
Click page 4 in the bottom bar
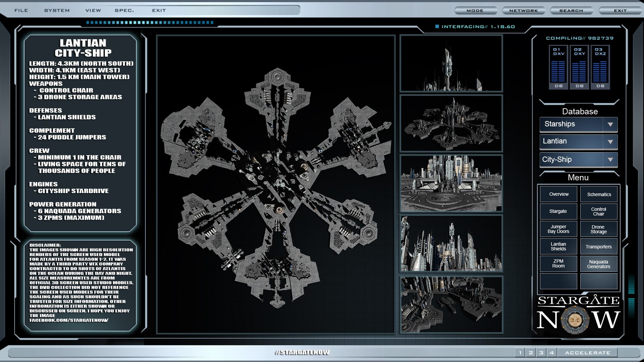(552, 353)
